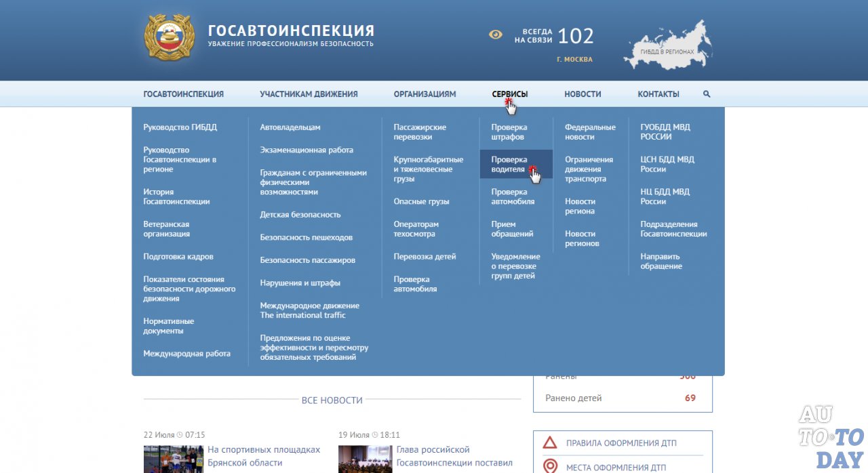Screen dimensions: 868x473
Task: Open НЦ БДД МВД России link
Action: click(x=666, y=197)
